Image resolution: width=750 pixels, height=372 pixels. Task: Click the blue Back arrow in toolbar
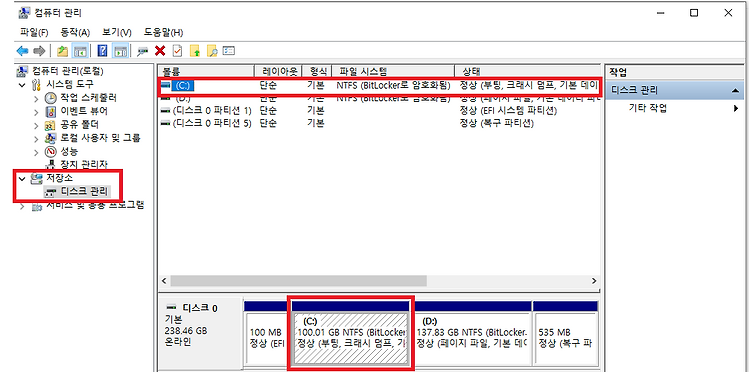tap(22, 51)
